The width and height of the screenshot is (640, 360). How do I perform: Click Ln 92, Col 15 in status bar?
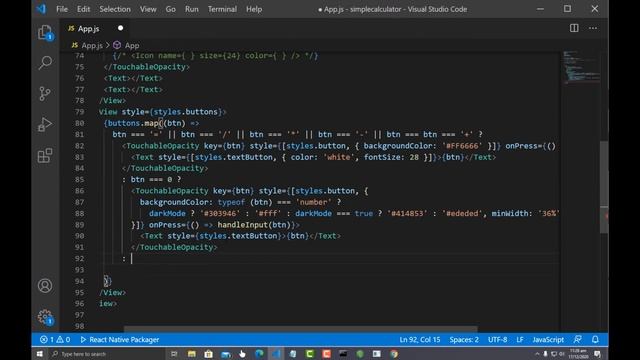tap(420, 340)
